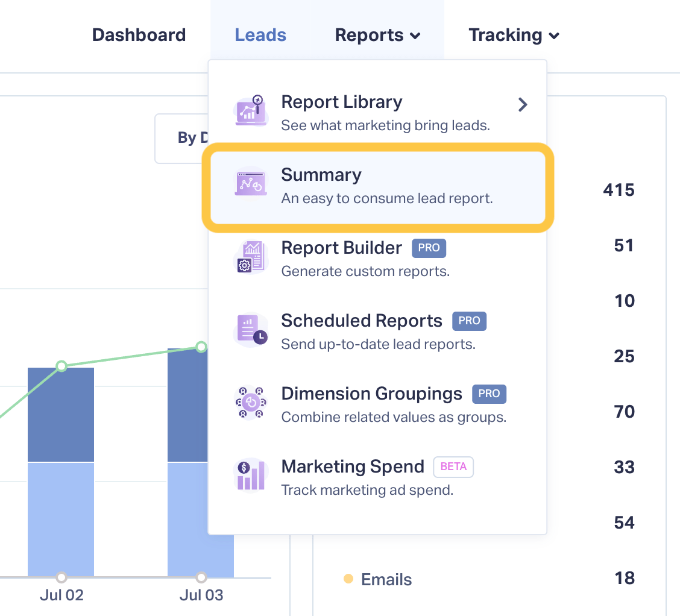This screenshot has height=616, width=680.
Task: Click the value 33 in list
Action: coord(624,467)
